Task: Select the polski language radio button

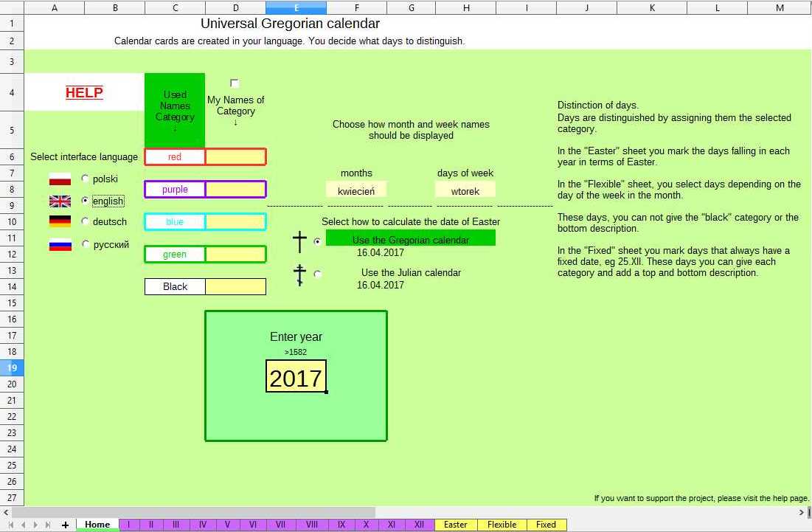Action: point(86,179)
